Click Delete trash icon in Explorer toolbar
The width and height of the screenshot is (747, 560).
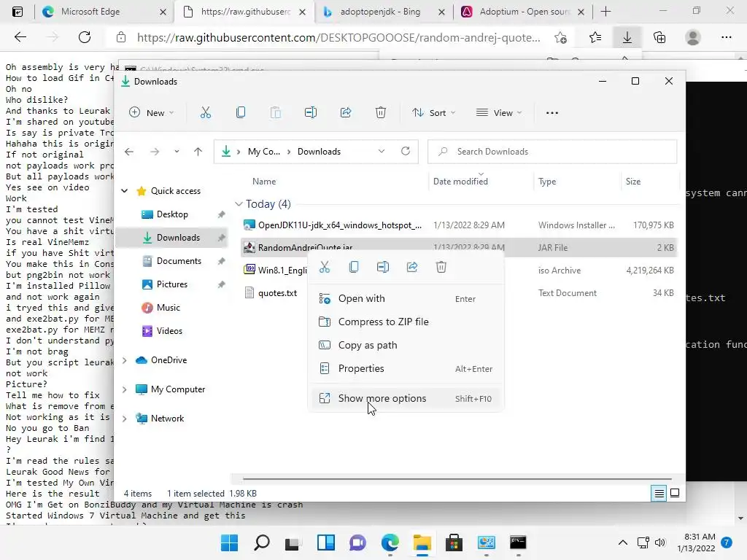click(381, 113)
